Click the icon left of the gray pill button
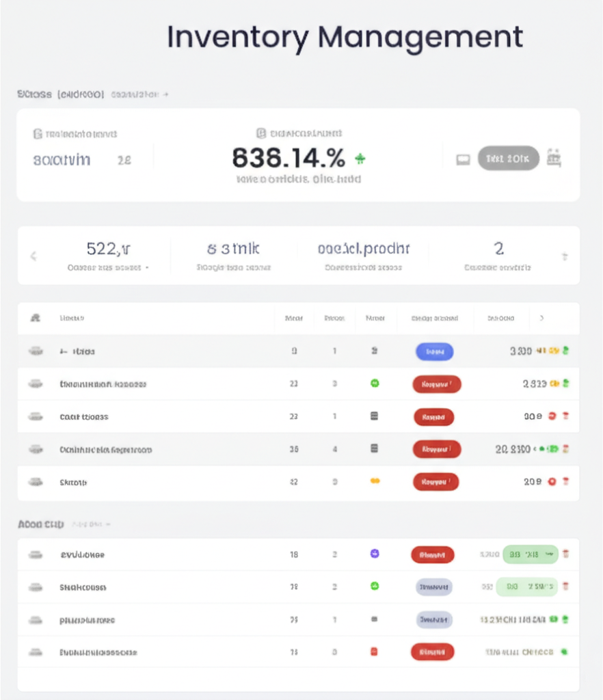The image size is (603, 700). (464, 159)
